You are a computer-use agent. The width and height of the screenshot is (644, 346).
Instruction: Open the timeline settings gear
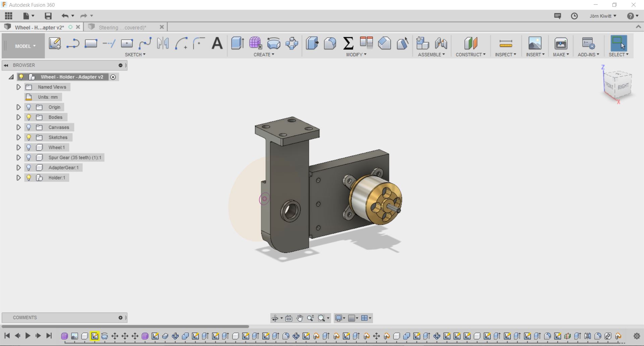(x=637, y=336)
